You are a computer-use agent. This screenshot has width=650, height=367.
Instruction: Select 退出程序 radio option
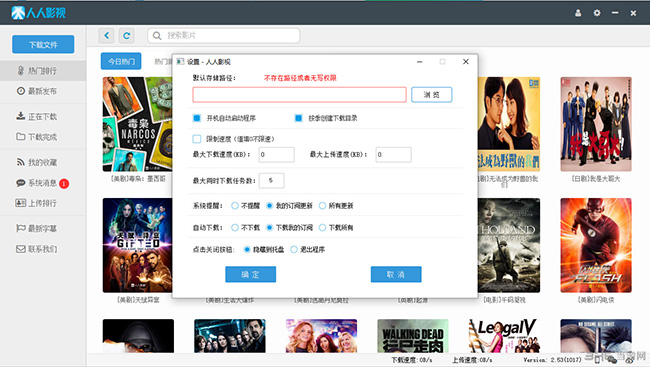click(294, 250)
